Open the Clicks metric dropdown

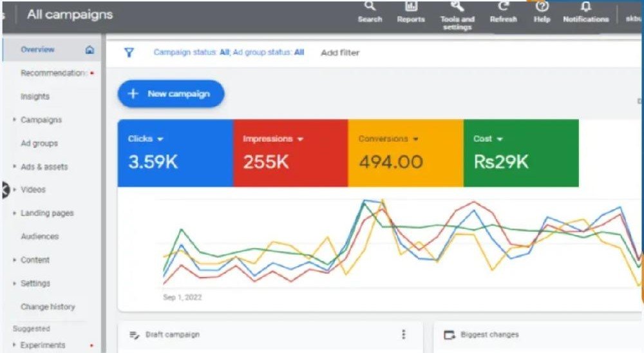[x=160, y=139]
